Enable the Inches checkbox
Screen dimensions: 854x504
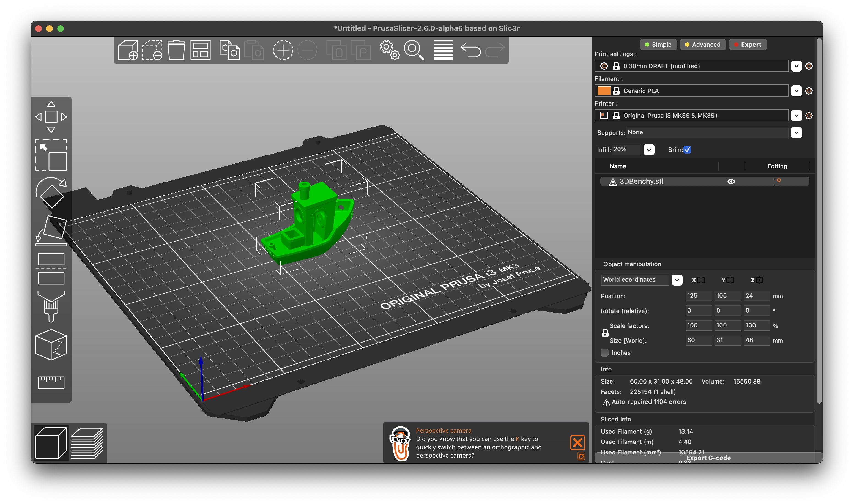(x=604, y=352)
